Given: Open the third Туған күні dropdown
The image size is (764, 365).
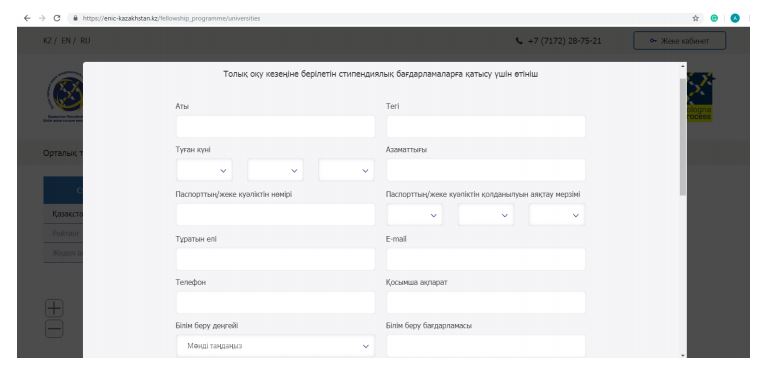Looking at the screenshot, I should 346,170.
